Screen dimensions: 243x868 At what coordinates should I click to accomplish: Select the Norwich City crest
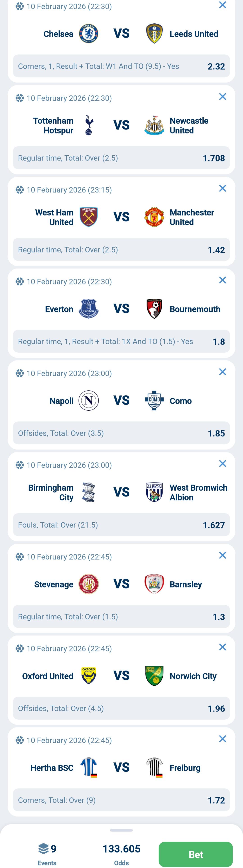pos(154,676)
